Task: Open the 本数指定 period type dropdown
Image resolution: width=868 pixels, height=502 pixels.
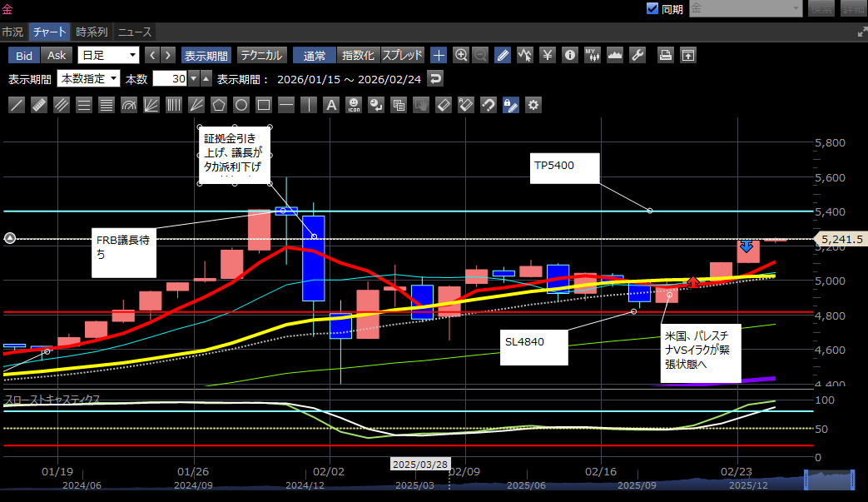Action: pyautogui.click(x=88, y=79)
